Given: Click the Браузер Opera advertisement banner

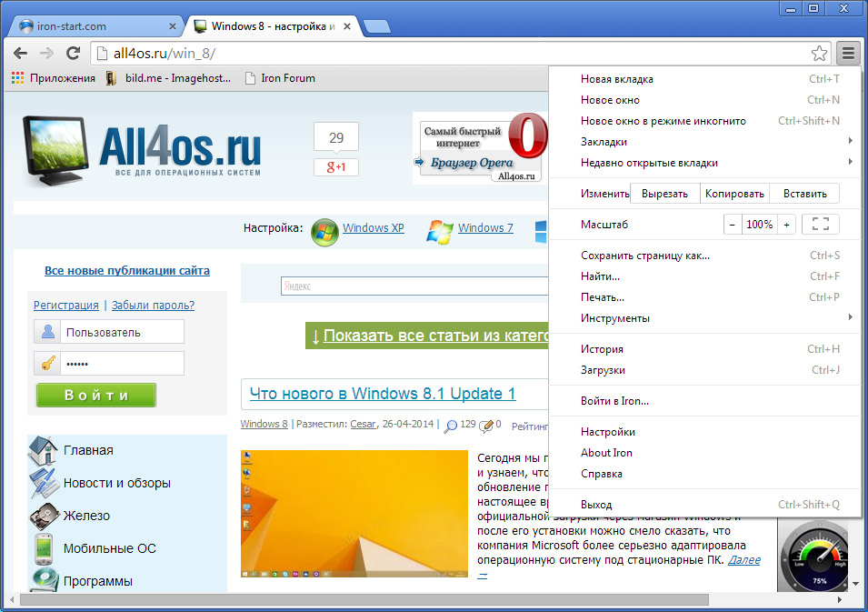Looking at the screenshot, I should (481, 147).
